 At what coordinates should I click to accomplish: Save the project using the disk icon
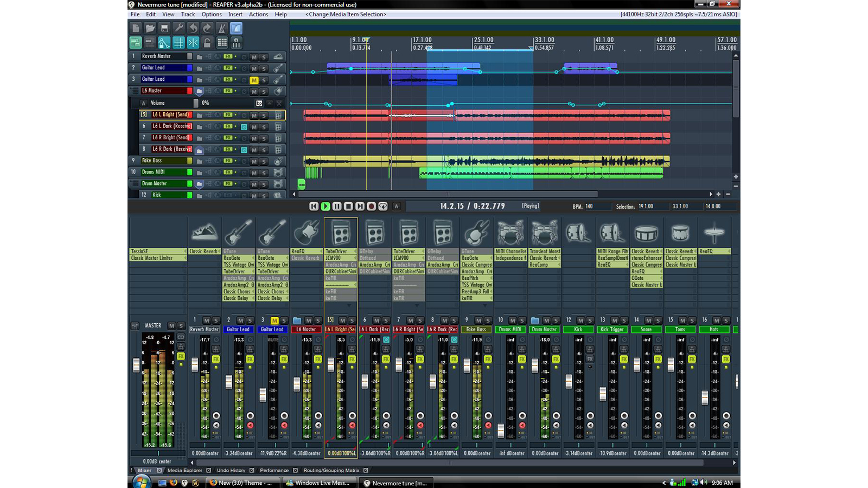tap(164, 28)
